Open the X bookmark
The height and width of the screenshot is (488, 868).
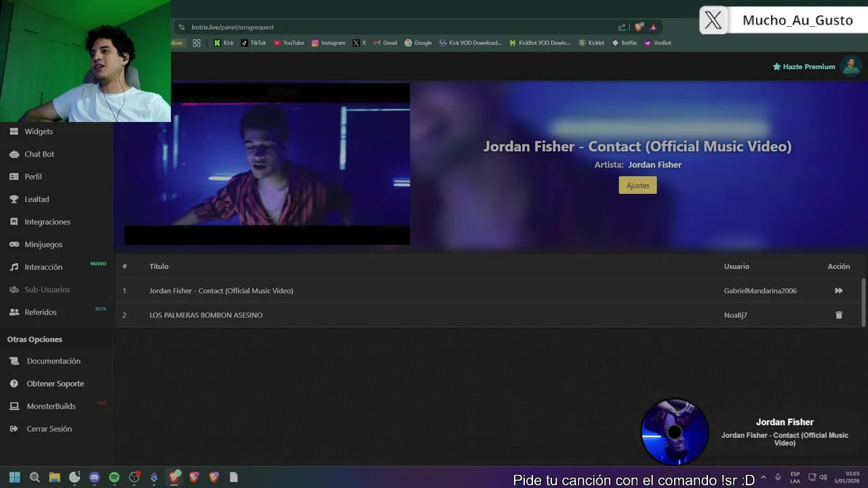click(x=359, y=43)
